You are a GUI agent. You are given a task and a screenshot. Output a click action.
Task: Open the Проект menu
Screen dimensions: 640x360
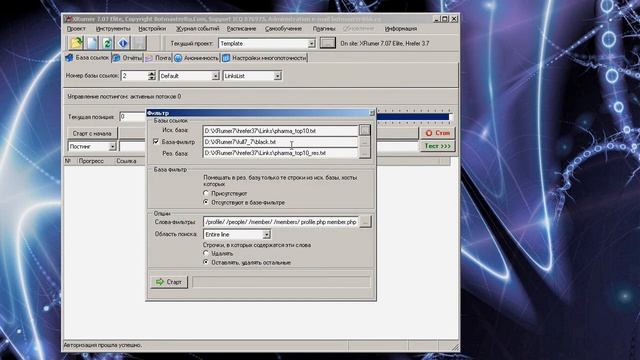[x=76, y=29]
